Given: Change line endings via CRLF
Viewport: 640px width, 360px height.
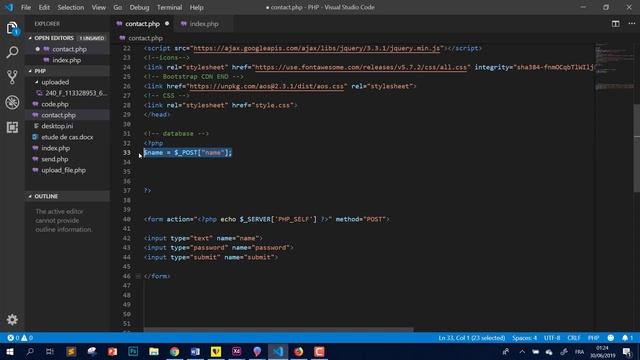Looking at the screenshot, I should [573, 338].
